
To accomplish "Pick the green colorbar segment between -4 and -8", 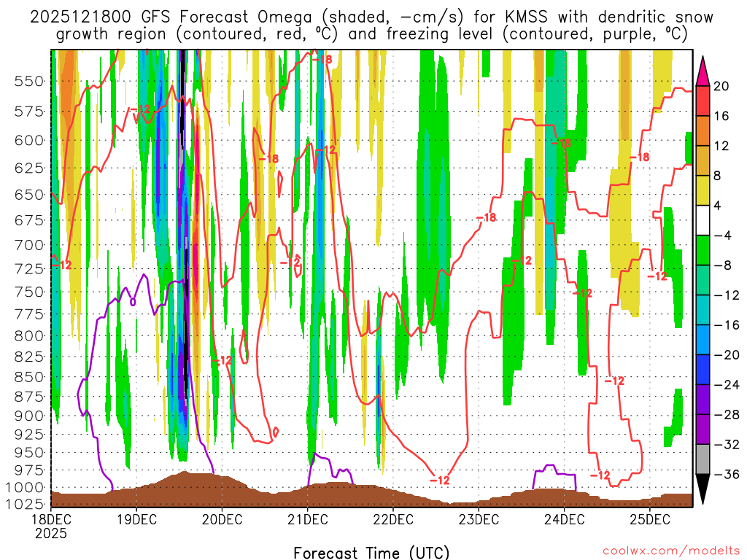I will pyautogui.click(x=703, y=250).
